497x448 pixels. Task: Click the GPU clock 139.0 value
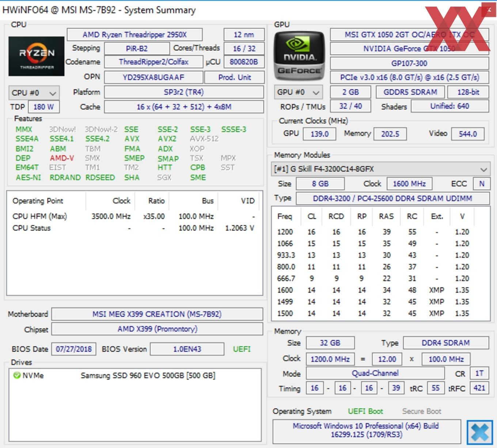[x=319, y=134]
